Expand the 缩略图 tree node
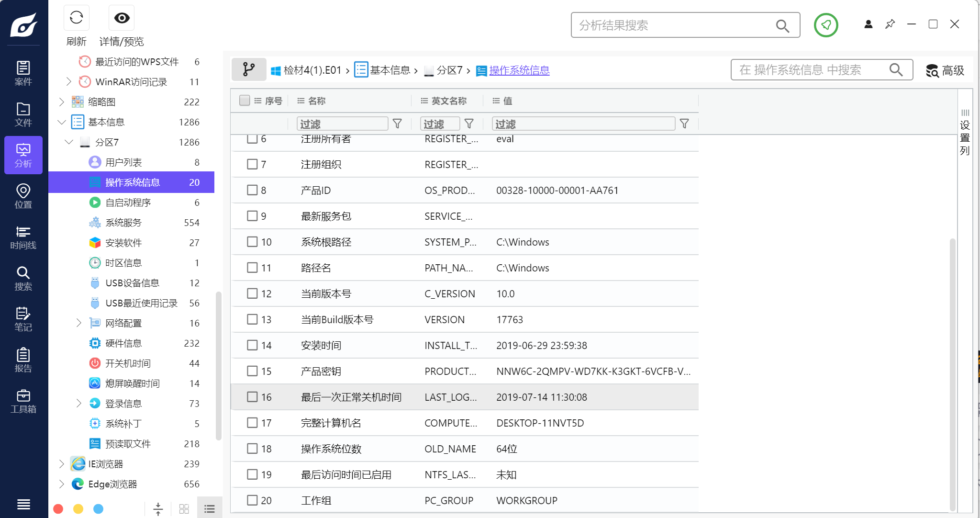This screenshot has height=518, width=980. click(61, 102)
